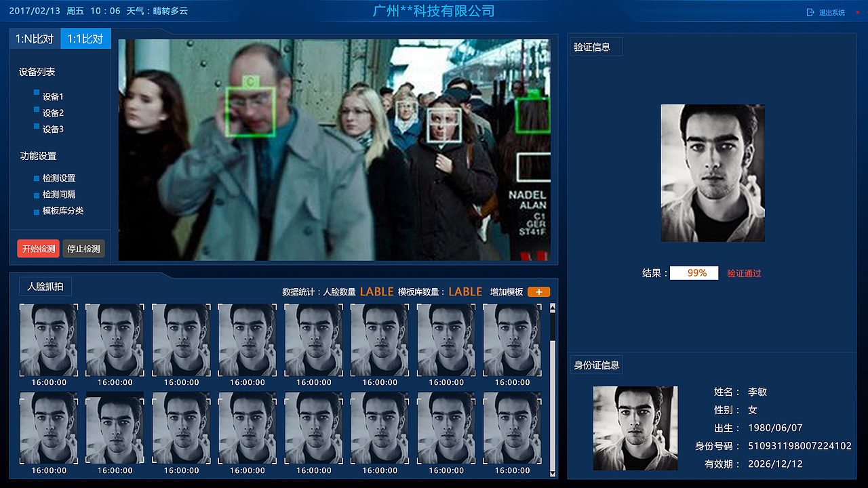This screenshot has width=868, height=488.
Task: Toggle the blue square beside 设备3
Action: pyautogui.click(x=37, y=126)
